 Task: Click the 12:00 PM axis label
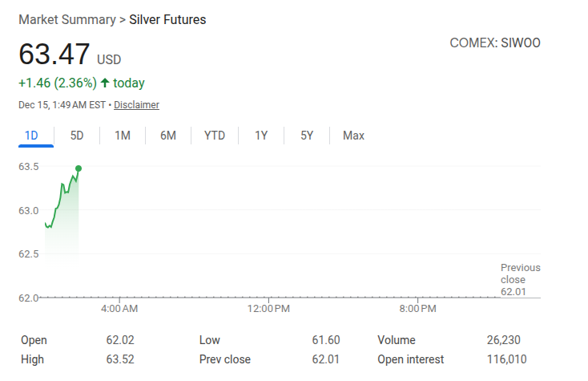pyautogui.click(x=268, y=308)
